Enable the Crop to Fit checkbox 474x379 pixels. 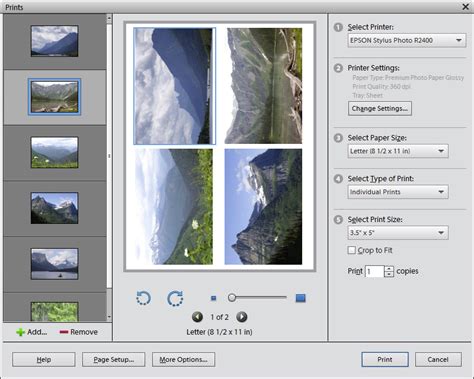point(351,250)
